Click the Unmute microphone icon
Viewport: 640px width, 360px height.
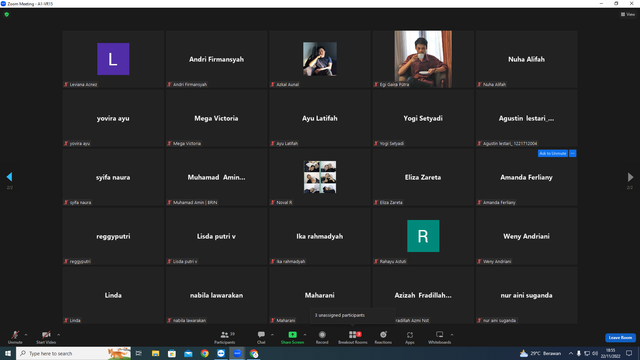[15, 335]
